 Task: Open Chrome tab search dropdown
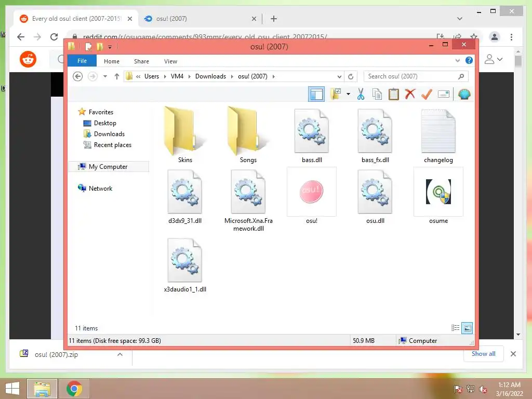(x=459, y=19)
